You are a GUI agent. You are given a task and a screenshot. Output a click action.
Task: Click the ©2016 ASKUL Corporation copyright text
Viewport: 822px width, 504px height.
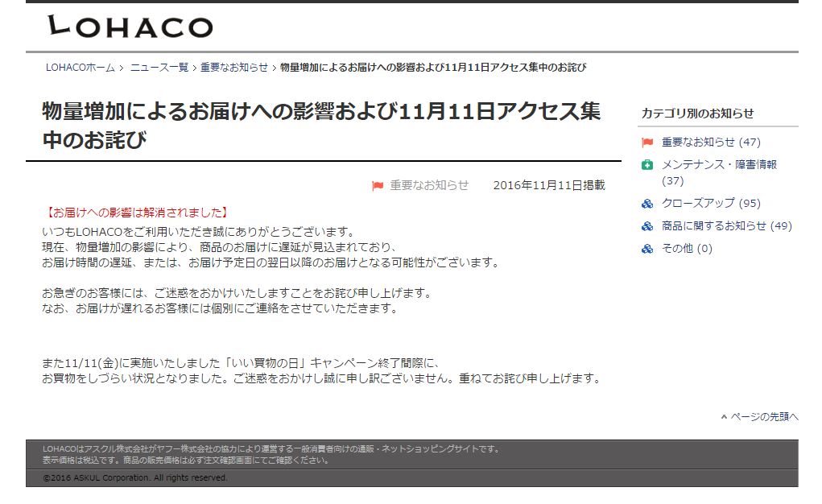135,477
